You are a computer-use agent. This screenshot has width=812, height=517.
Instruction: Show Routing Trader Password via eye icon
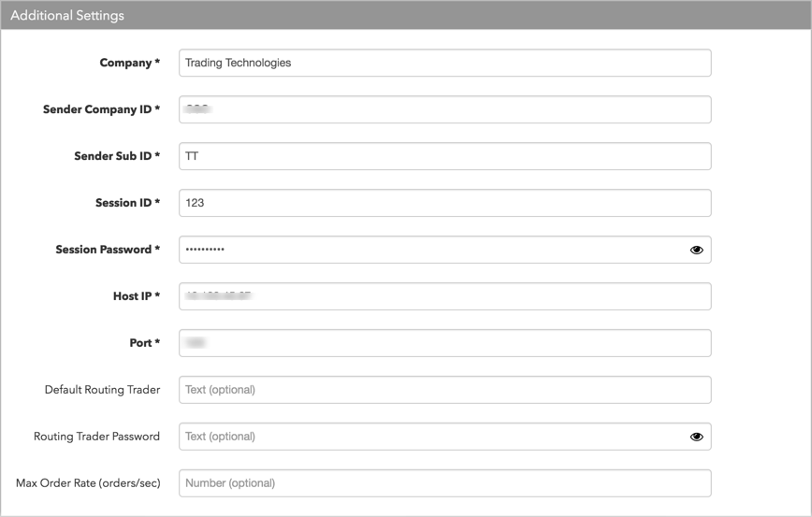coord(697,437)
